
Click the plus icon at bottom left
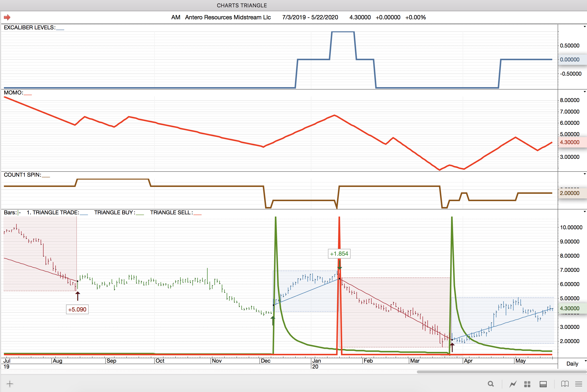[10, 384]
